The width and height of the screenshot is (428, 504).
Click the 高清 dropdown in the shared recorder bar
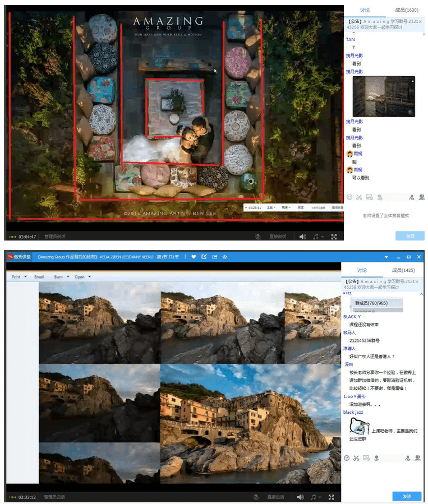[x=286, y=207]
